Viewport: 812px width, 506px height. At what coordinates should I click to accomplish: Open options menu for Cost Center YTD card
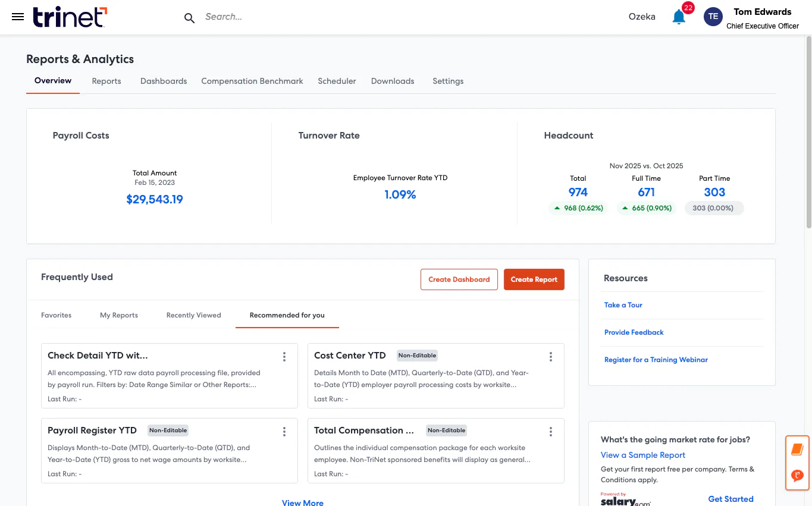(551, 357)
